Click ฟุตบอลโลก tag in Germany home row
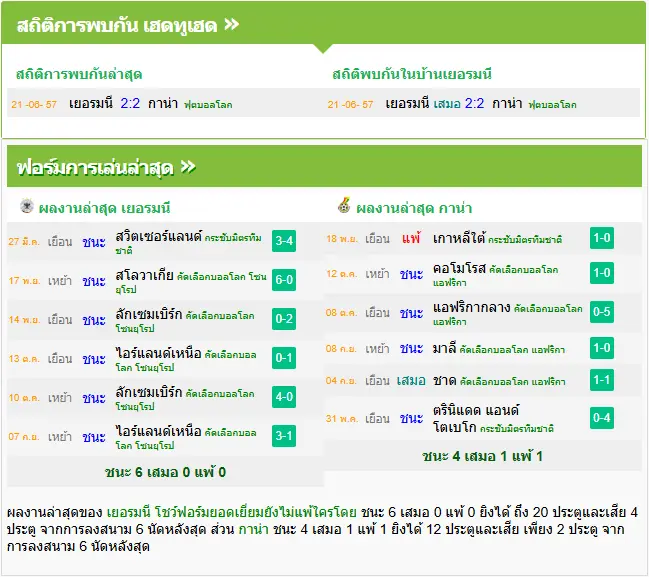The height and width of the screenshot is (577, 649). pyautogui.click(x=552, y=105)
